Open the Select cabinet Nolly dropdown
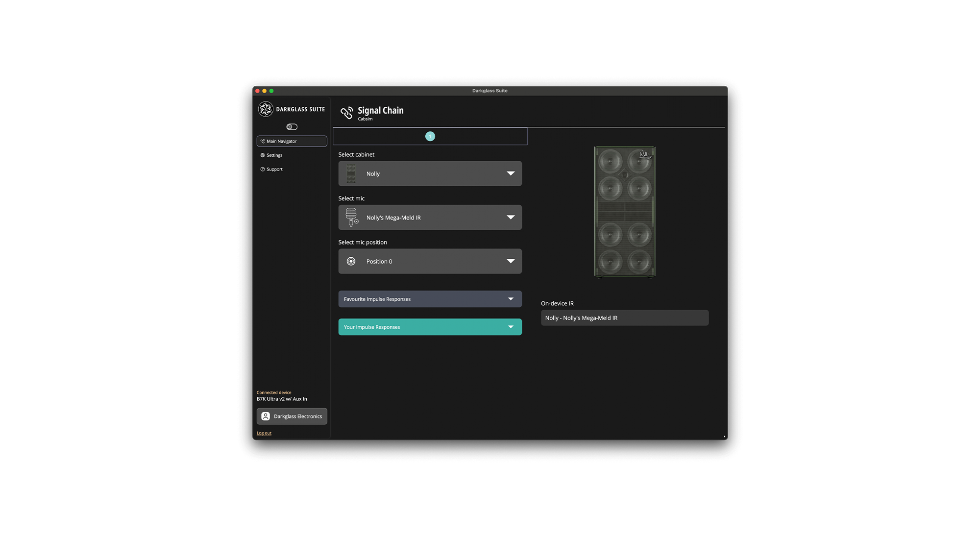This screenshot has width=980, height=539. tap(430, 173)
